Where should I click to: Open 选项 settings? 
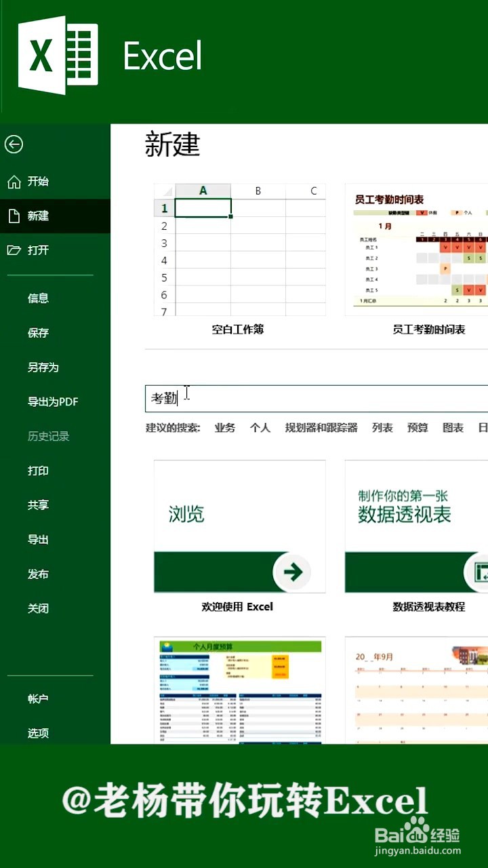(38, 733)
